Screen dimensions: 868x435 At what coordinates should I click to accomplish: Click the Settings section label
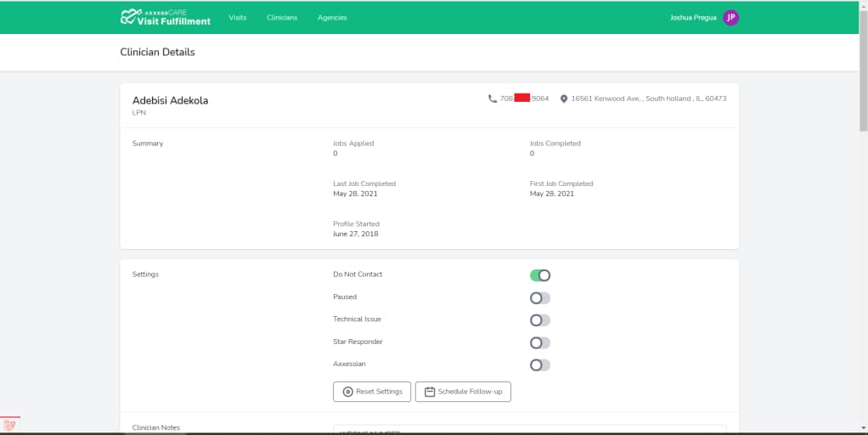[145, 274]
